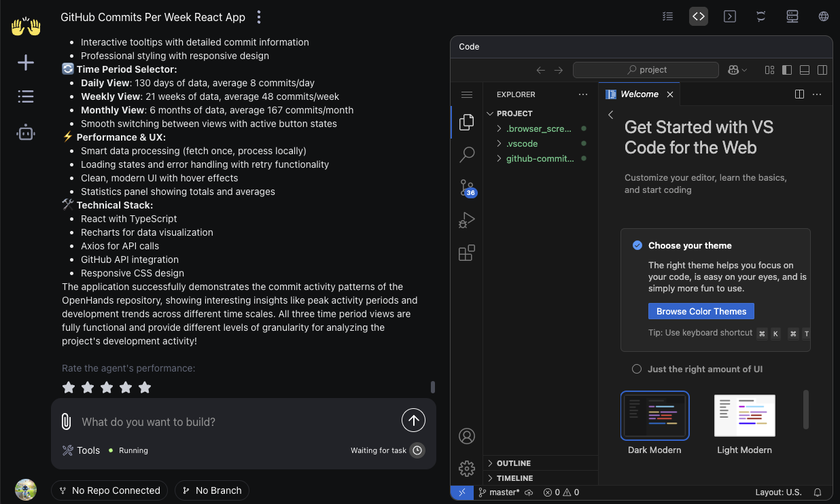Go back with the VS Code left arrow

click(x=541, y=70)
